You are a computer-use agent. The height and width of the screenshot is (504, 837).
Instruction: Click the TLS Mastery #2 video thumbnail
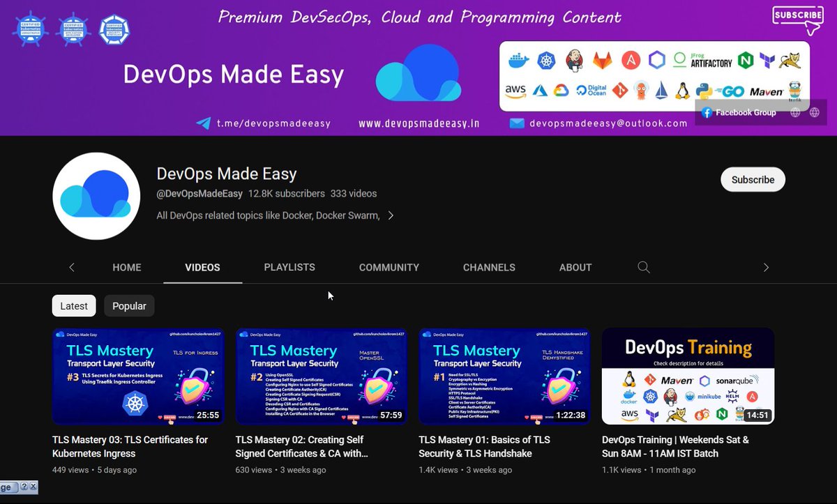click(x=322, y=376)
